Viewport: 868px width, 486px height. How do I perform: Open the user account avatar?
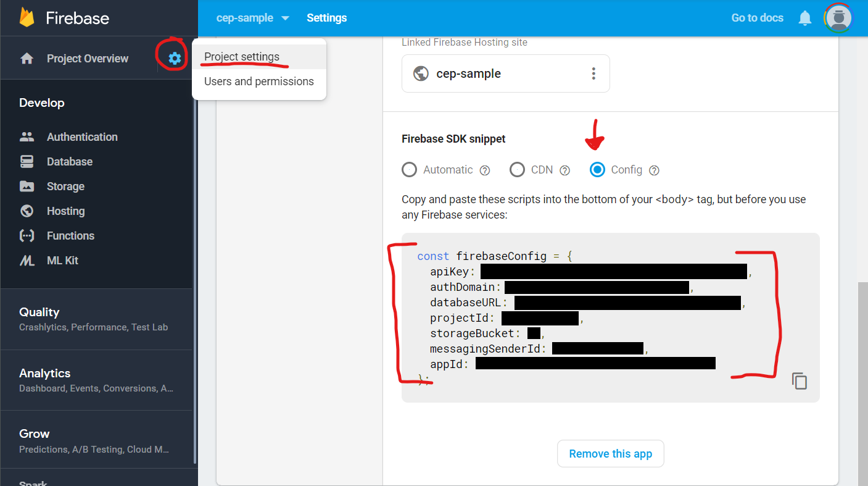click(838, 18)
